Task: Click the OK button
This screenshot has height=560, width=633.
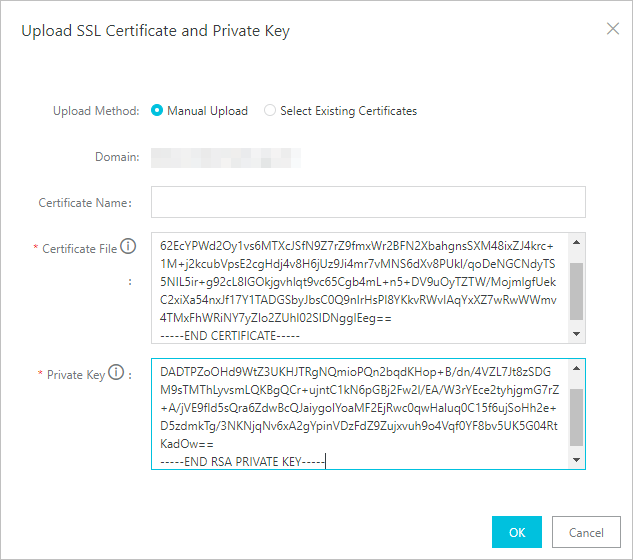Action: (x=517, y=532)
